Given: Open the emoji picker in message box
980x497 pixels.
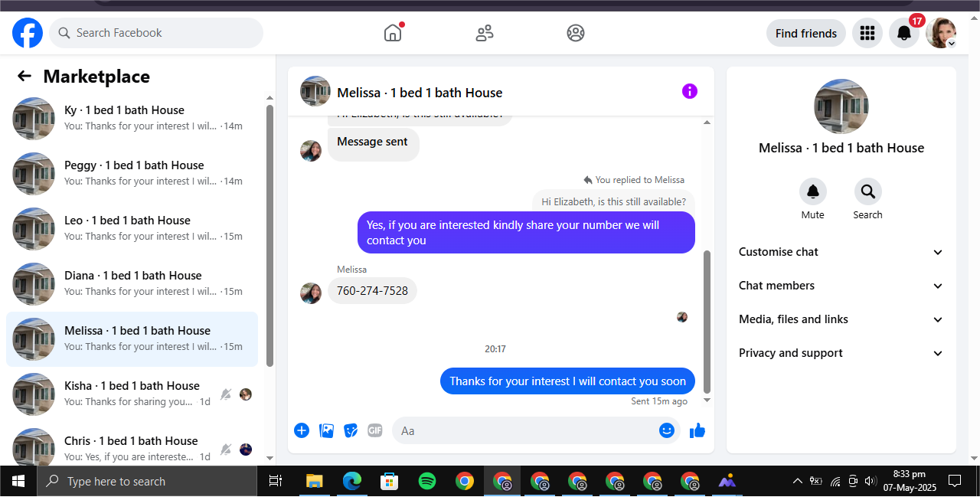Looking at the screenshot, I should tap(667, 430).
